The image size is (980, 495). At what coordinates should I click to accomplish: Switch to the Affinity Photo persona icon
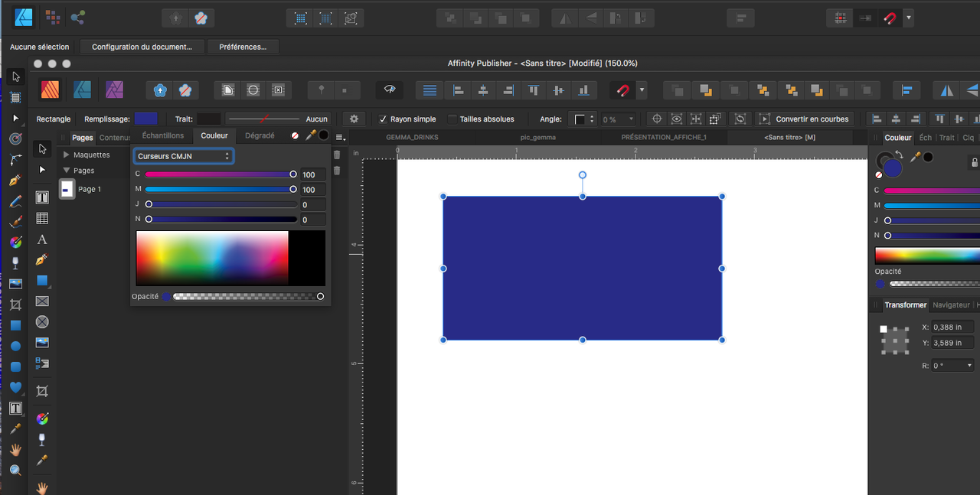pos(115,90)
